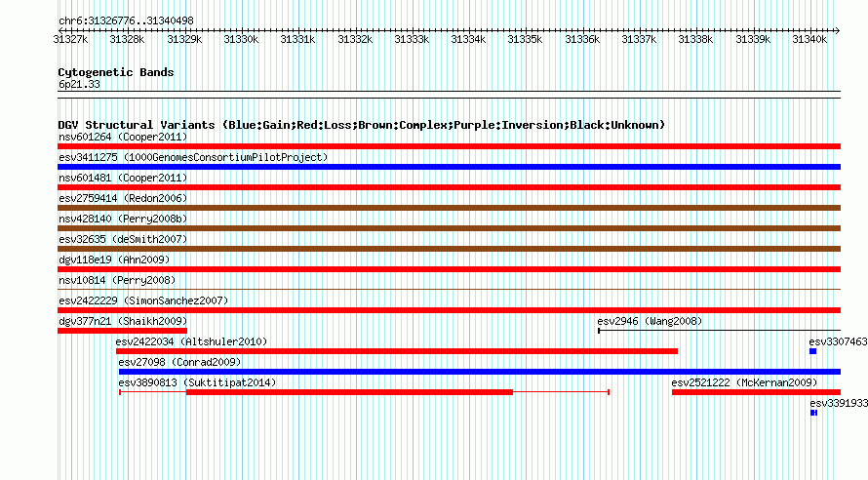Click the nsv601264 (Cooper2011) red variant bar

[449, 146]
